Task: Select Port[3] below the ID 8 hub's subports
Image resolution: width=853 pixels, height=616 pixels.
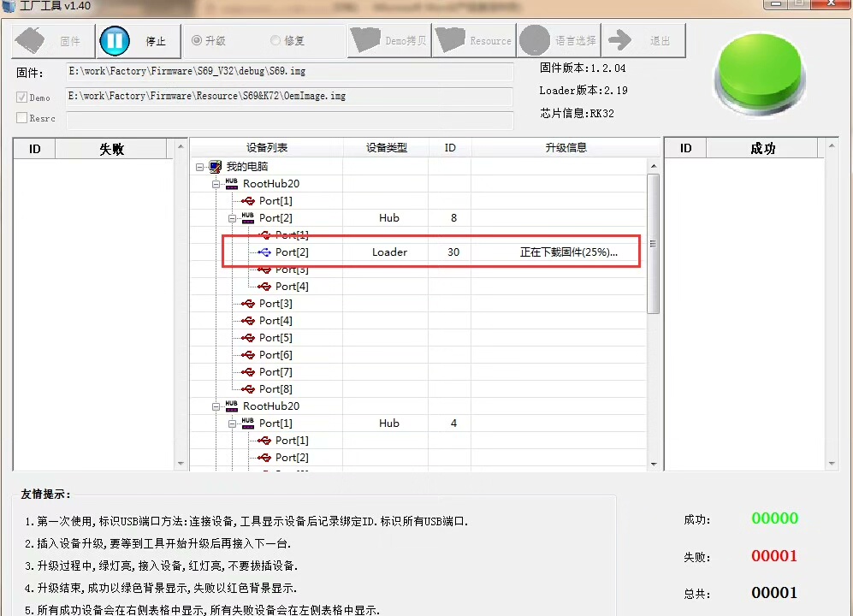Action: [x=275, y=304]
